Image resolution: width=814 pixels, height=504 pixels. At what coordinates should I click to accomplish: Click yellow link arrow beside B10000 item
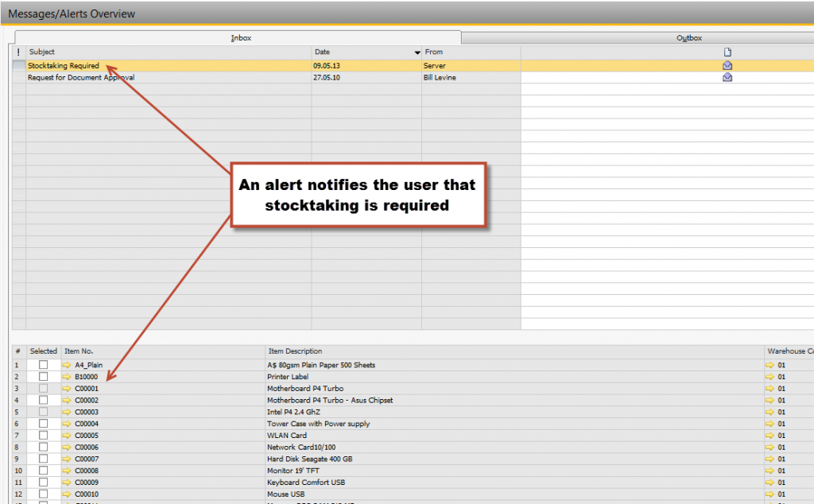tap(68, 377)
